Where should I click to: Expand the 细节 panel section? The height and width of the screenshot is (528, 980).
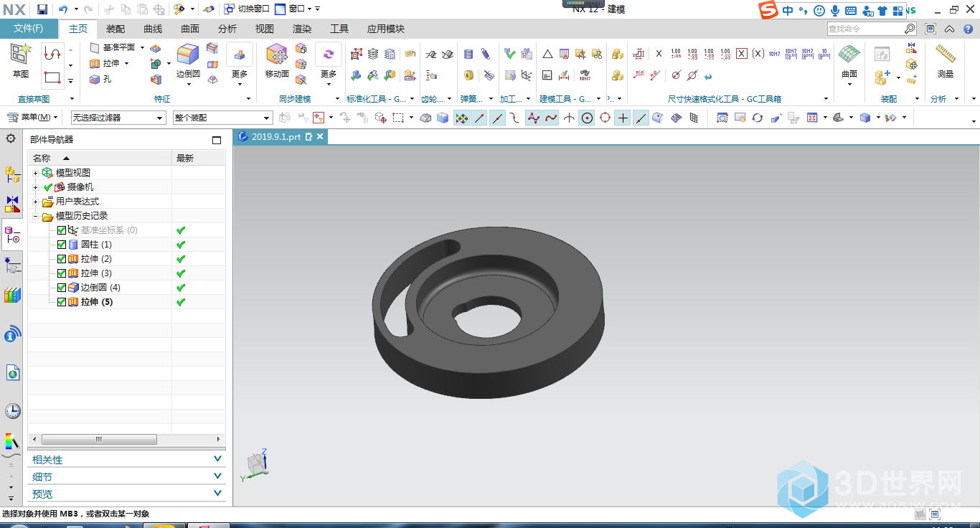(127, 477)
